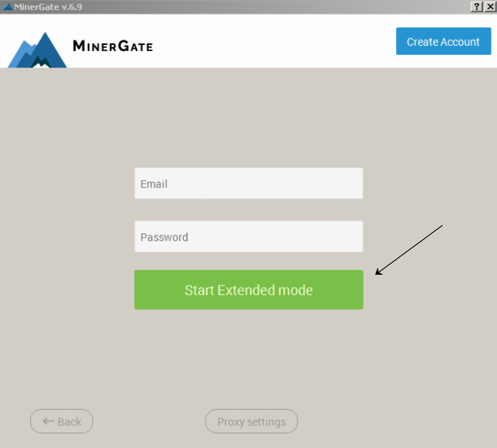Click Start Extended mode button
Screen dimensions: 497x448
(x=249, y=289)
